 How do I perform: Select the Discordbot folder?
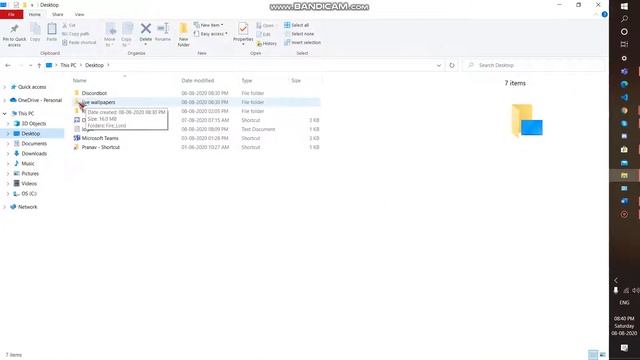pyautogui.click(x=94, y=93)
